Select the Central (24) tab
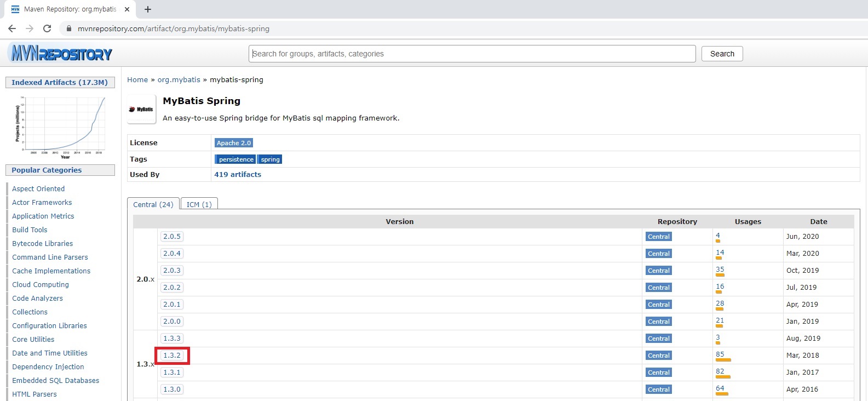The height and width of the screenshot is (401, 868). pos(153,204)
